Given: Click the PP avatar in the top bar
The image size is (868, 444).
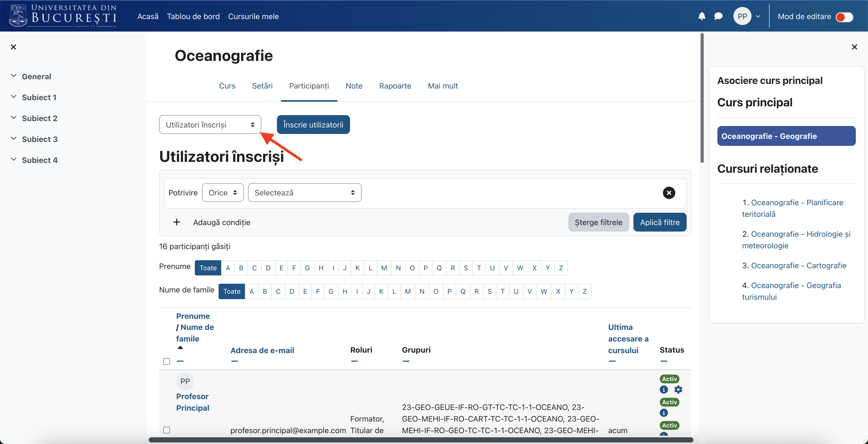Looking at the screenshot, I should [742, 16].
